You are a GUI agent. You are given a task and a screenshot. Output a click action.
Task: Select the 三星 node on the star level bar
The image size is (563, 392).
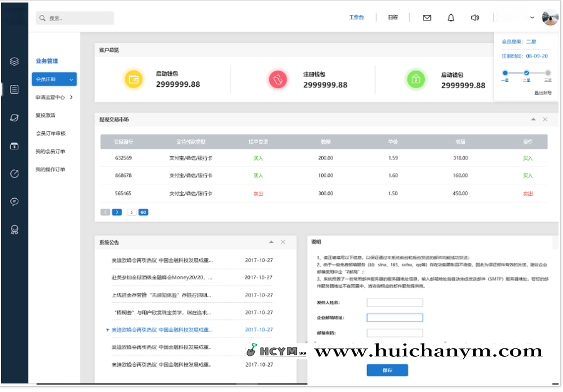click(548, 72)
